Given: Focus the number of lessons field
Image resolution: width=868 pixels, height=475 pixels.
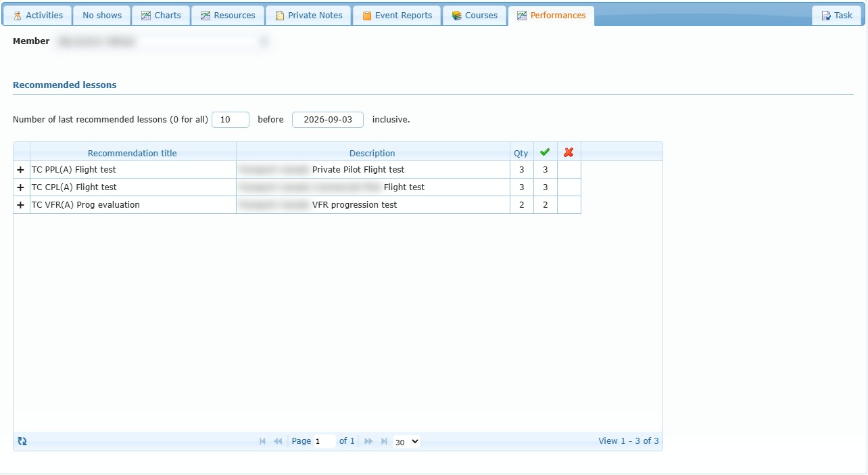Looking at the screenshot, I should click(x=231, y=120).
